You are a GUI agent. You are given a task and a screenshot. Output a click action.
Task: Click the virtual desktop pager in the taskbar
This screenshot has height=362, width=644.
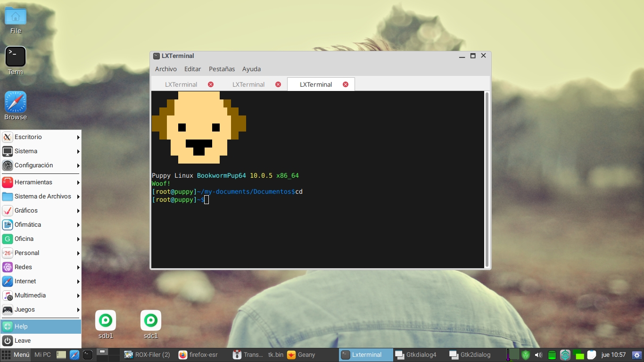coord(108,355)
